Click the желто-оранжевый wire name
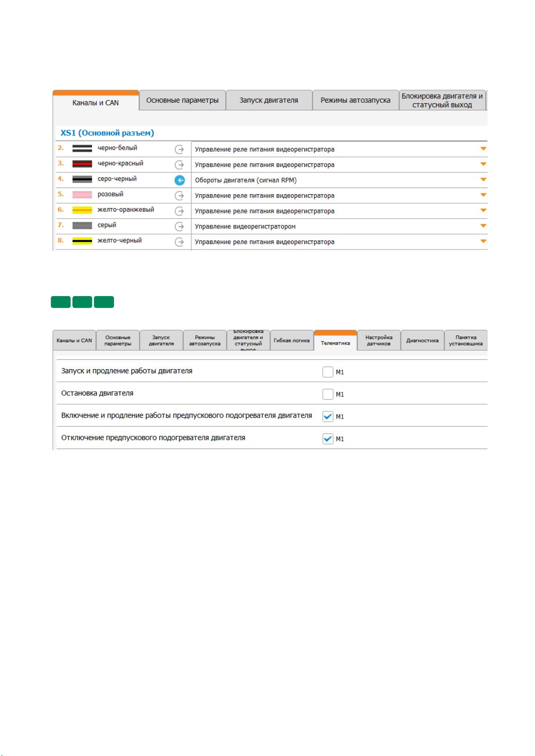The image size is (535, 756). click(x=126, y=210)
